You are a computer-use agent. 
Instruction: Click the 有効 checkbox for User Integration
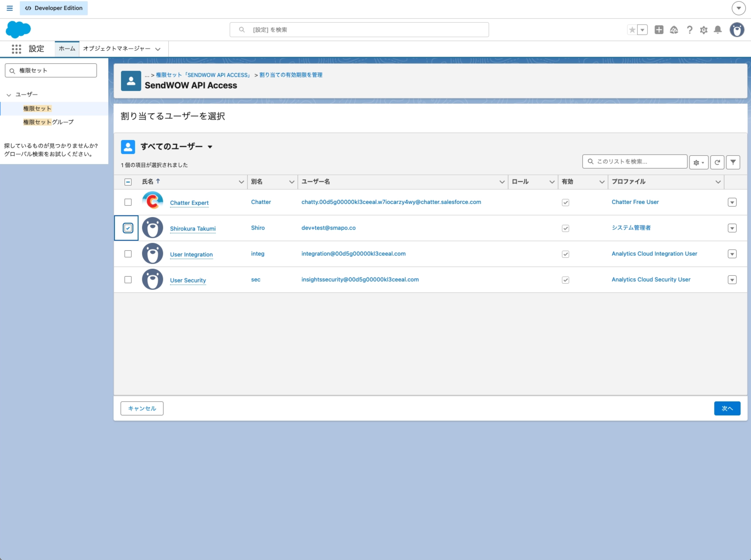pos(566,254)
